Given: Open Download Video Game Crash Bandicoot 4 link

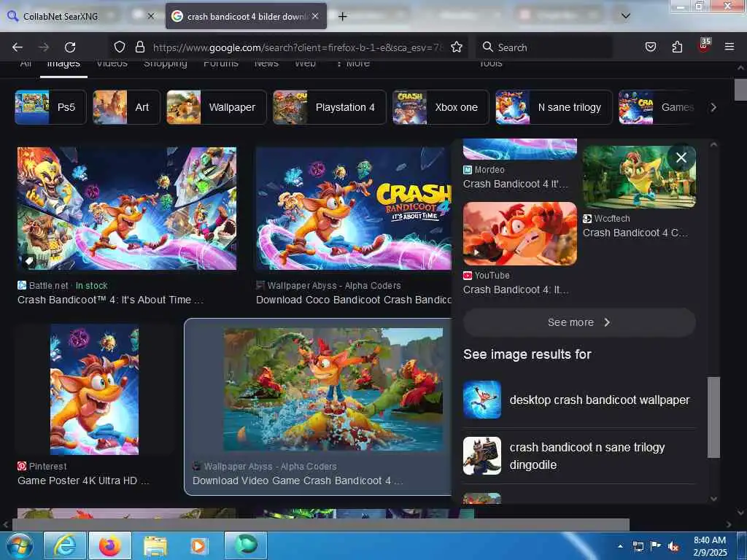Looking at the screenshot, I should (x=298, y=481).
